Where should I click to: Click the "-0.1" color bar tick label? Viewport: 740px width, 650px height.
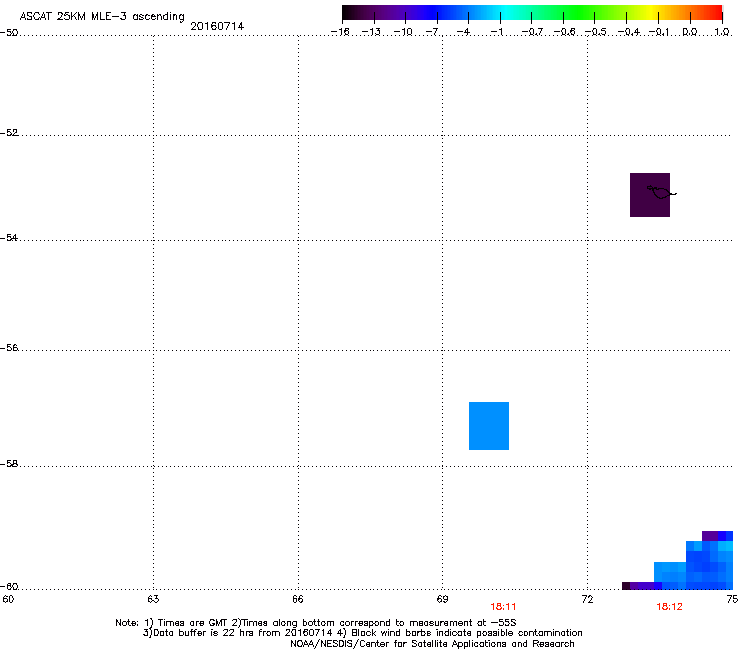point(659,32)
